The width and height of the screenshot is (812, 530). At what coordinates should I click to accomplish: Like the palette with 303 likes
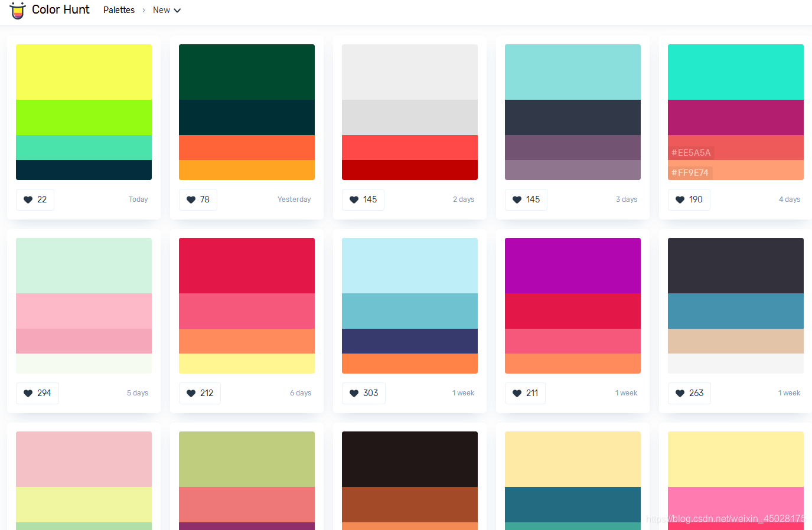pyautogui.click(x=363, y=393)
